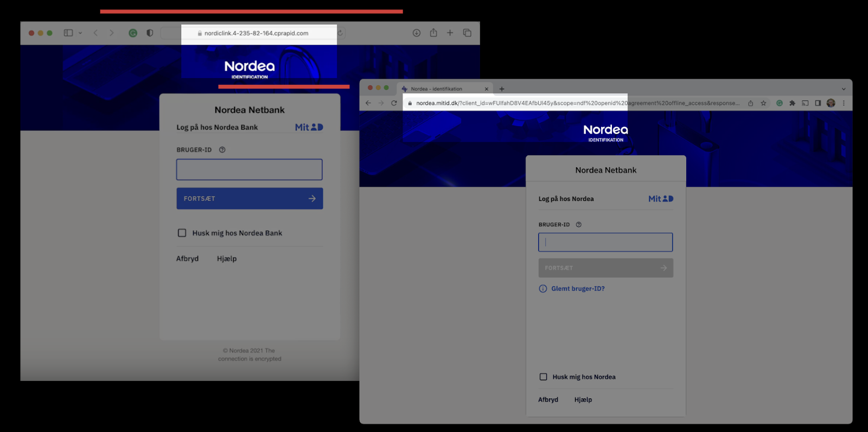Check 'Husk mig hos Nordea Bank'
The image size is (868, 432).
click(182, 233)
